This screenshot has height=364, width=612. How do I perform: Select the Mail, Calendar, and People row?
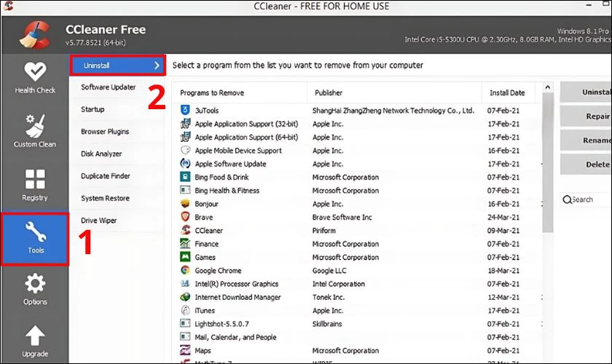[357, 337]
